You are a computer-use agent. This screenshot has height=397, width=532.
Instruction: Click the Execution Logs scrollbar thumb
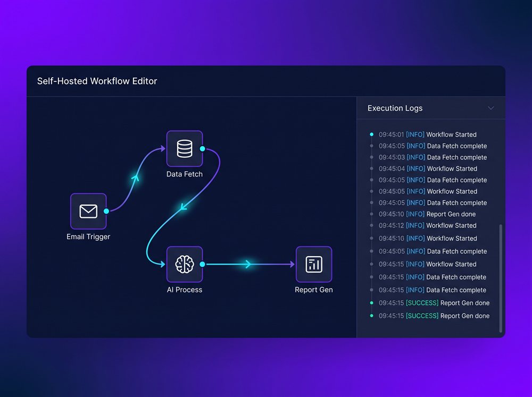(x=501, y=278)
